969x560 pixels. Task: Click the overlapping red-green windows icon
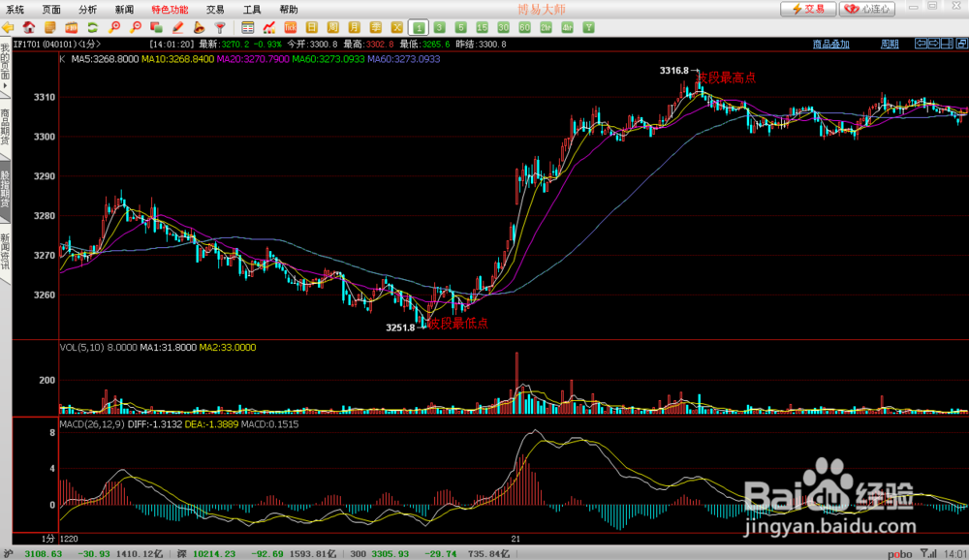(156, 27)
